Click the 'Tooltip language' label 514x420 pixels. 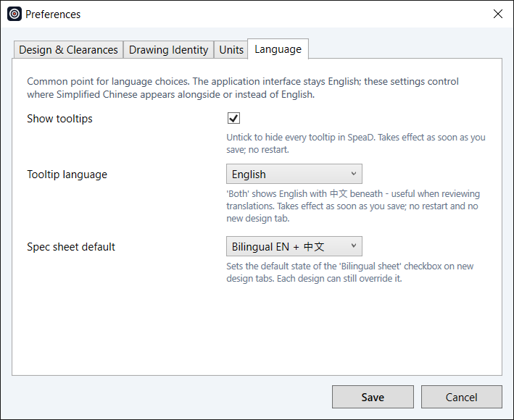(x=67, y=175)
